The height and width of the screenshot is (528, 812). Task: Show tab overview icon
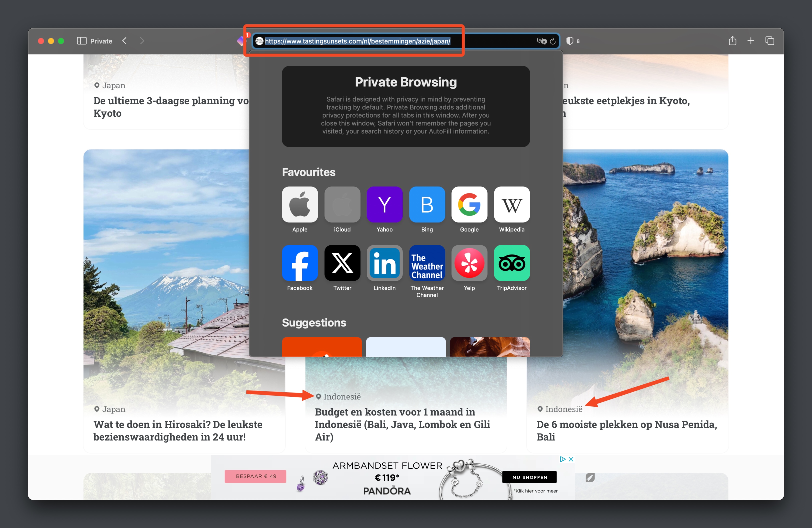770,41
